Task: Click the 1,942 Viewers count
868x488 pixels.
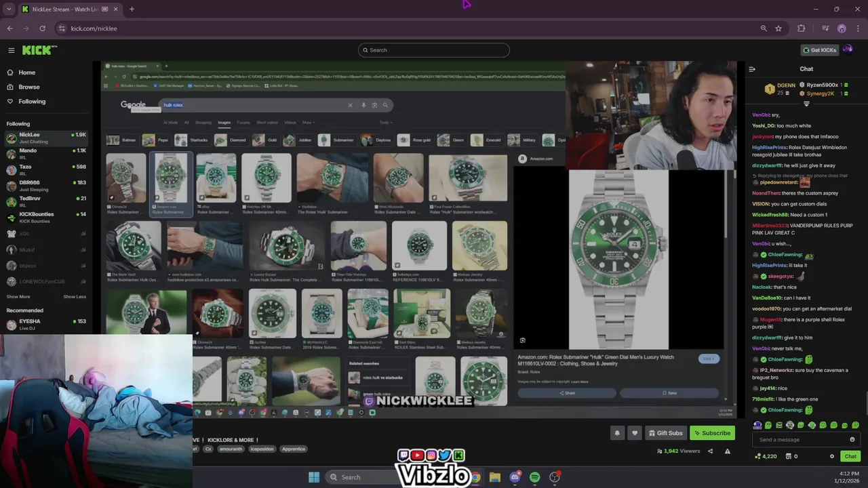Action: 678,451
